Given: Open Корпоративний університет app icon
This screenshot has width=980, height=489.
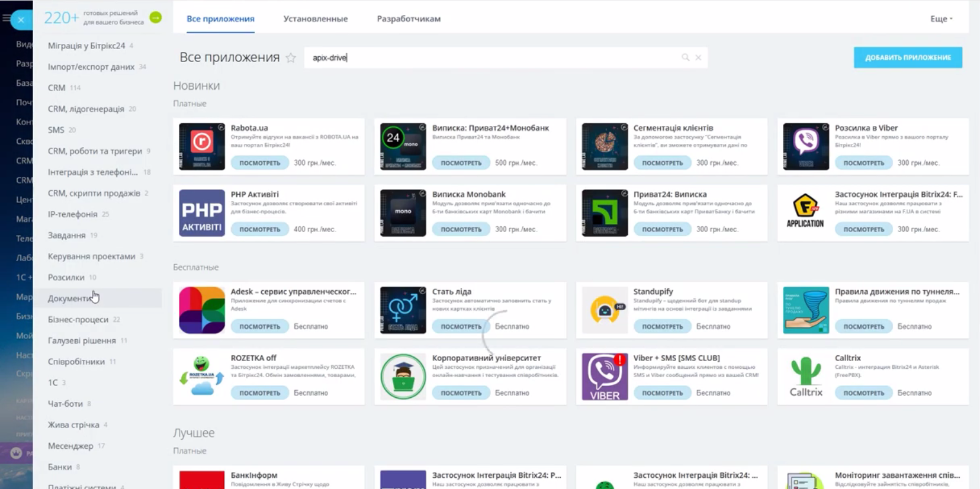Looking at the screenshot, I should [x=403, y=377].
